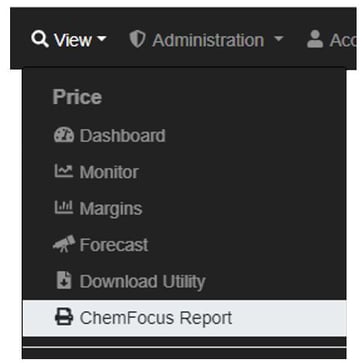The width and height of the screenshot is (362, 363).
Task: Select the highlighted ChemFocus Report item
Action: click(184, 318)
